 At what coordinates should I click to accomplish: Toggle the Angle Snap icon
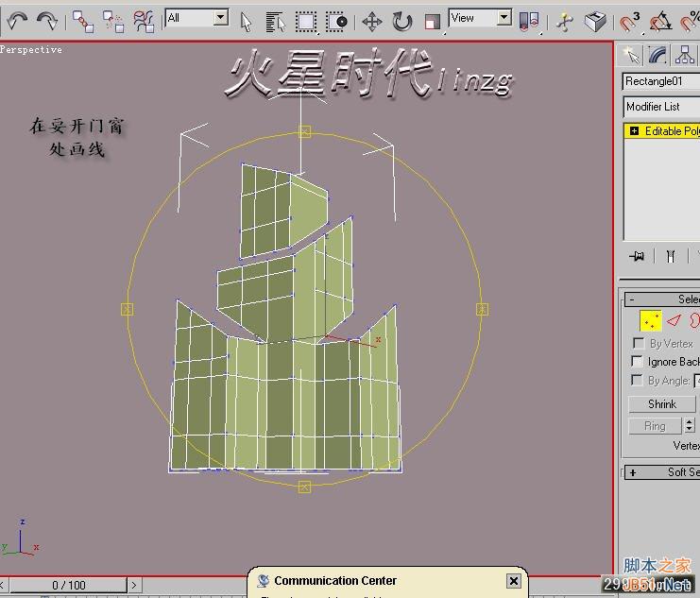660,22
